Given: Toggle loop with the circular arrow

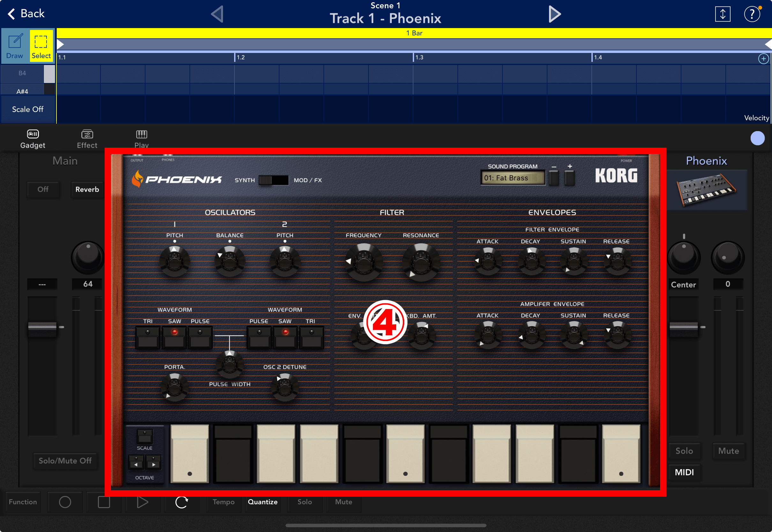Looking at the screenshot, I should click(182, 502).
